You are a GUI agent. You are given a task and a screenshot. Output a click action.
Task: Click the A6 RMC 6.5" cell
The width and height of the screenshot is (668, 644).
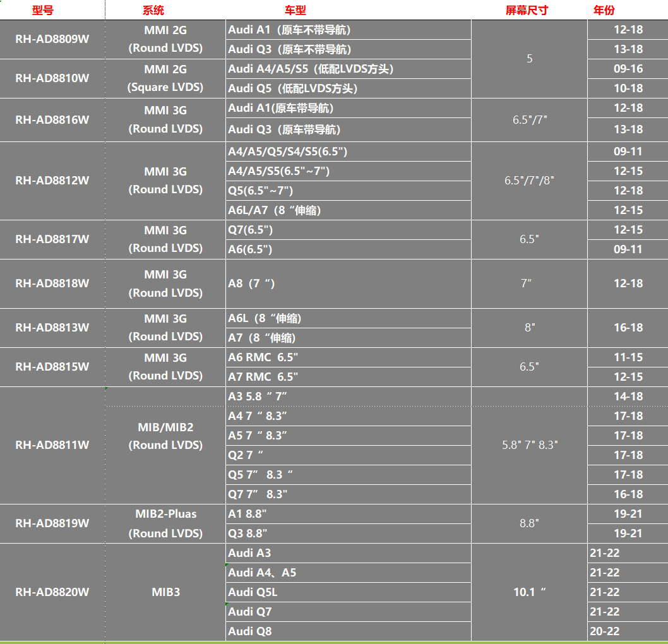349,358
